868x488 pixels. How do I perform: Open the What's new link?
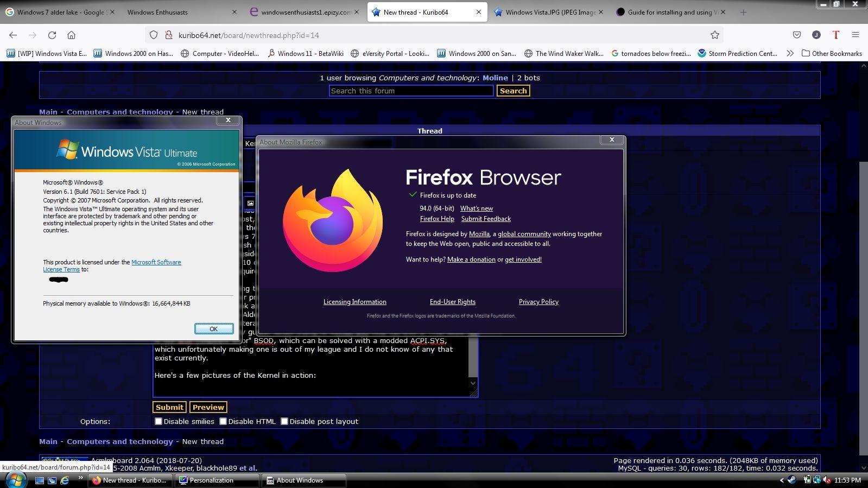click(477, 208)
